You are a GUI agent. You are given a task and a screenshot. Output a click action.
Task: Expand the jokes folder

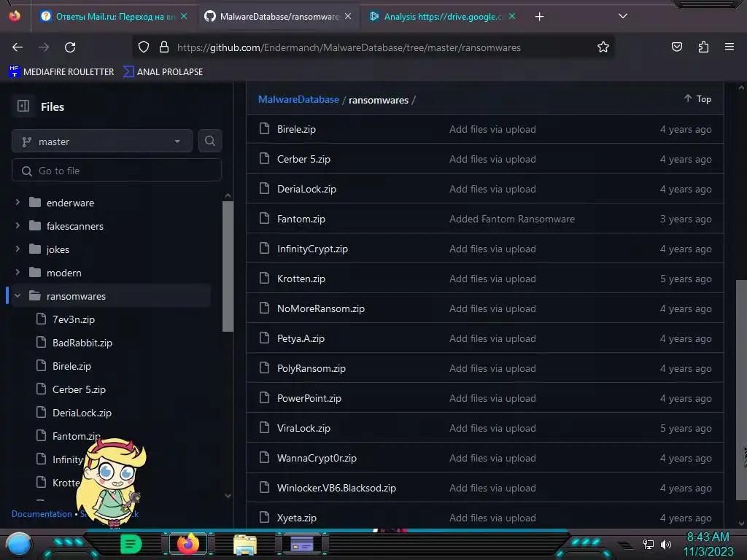coord(18,249)
